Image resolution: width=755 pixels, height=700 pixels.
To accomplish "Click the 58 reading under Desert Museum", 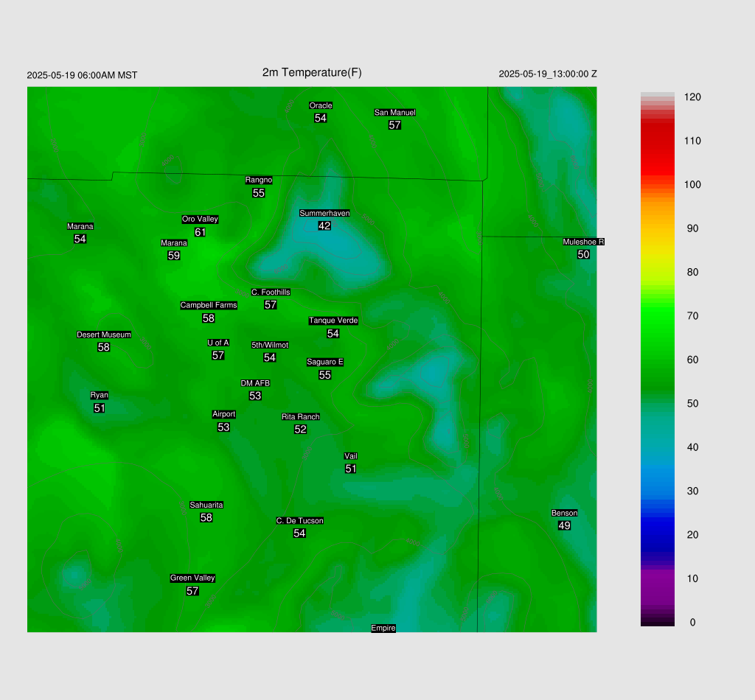I will pyautogui.click(x=103, y=347).
